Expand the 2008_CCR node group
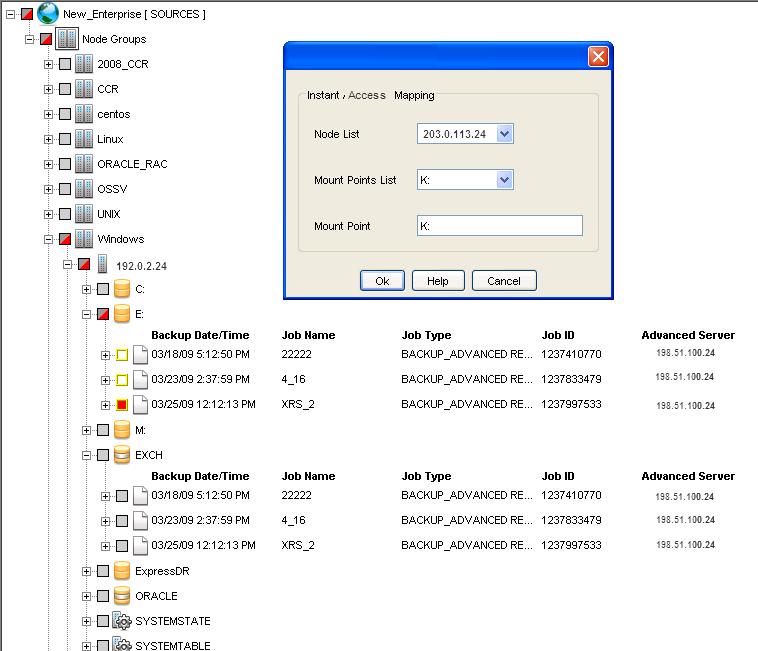This screenshot has width=758, height=651. 48,64
